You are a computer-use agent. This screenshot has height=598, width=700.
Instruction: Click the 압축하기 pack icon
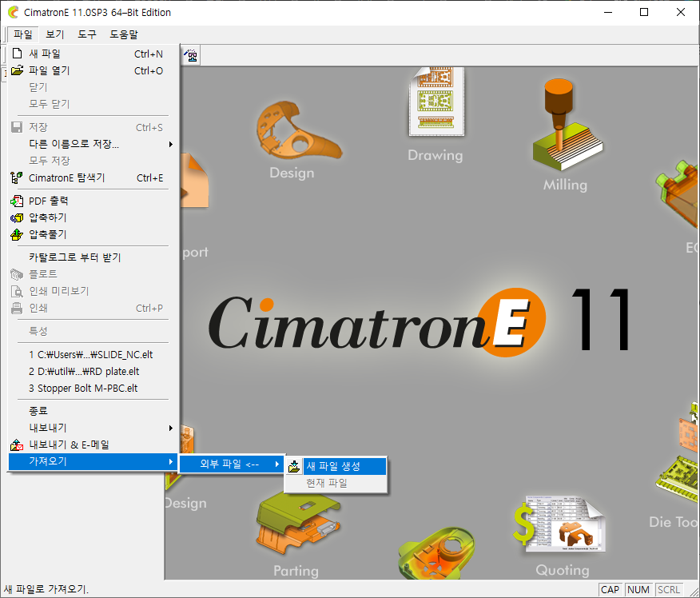17,218
